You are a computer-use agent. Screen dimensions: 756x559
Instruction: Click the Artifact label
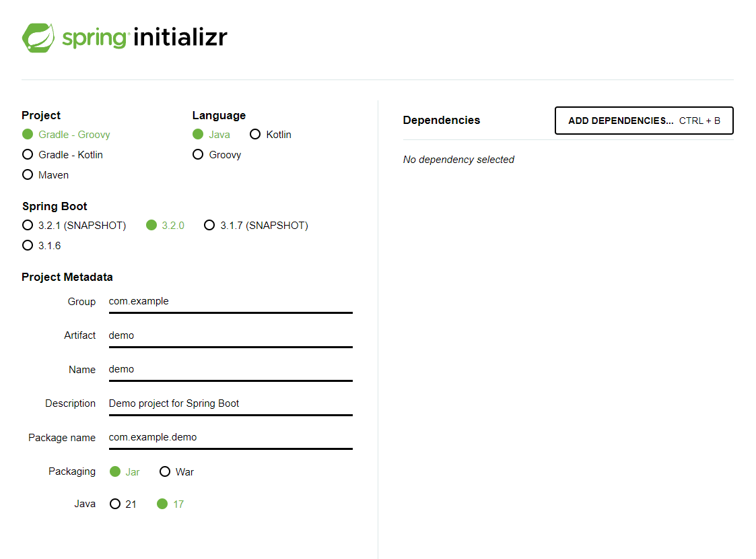click(x=80, y=335)
